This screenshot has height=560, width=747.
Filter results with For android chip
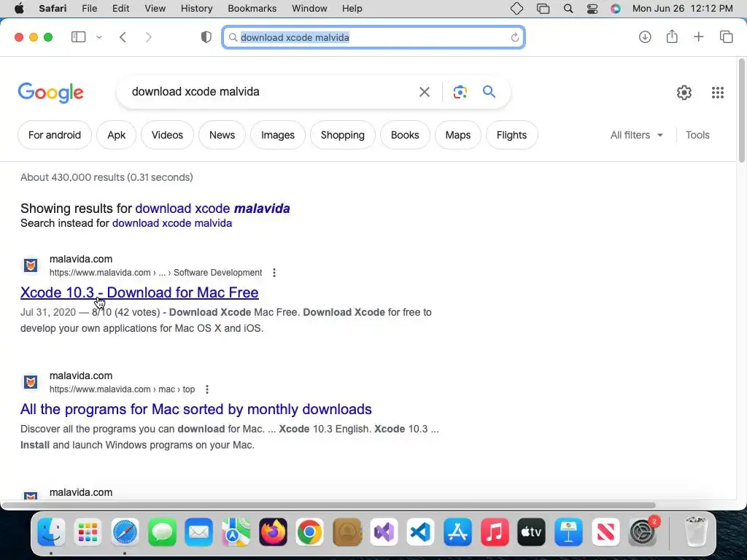pos(54,135)
